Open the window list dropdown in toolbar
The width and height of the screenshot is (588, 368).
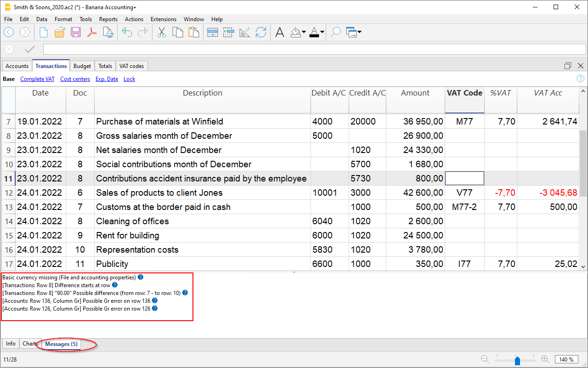[x=359, y=32]
